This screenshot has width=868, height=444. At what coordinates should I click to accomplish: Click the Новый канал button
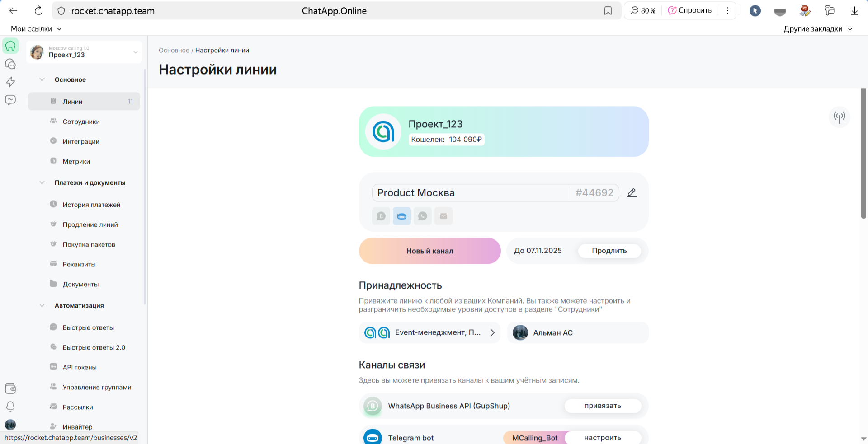(429, 251)
